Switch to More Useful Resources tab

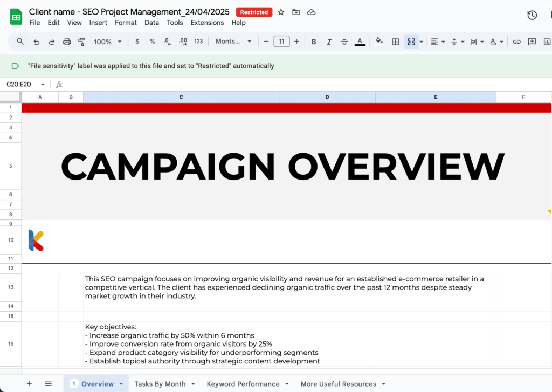(x=339, y=384)
